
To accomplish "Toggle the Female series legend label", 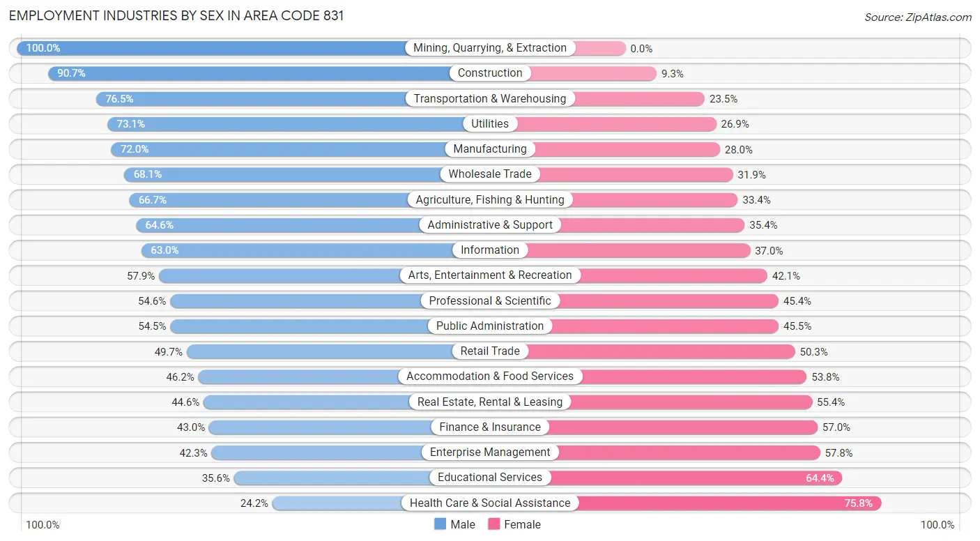I will coord(522,524).
